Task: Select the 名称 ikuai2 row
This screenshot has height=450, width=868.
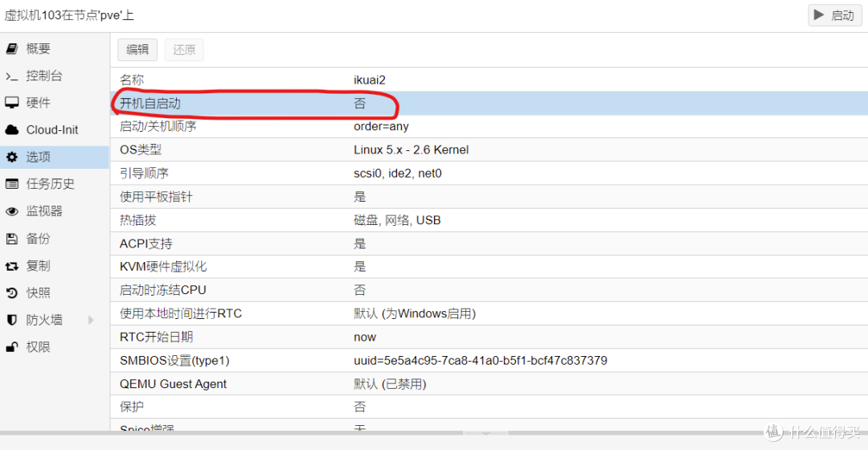Action: coord(489,80)
